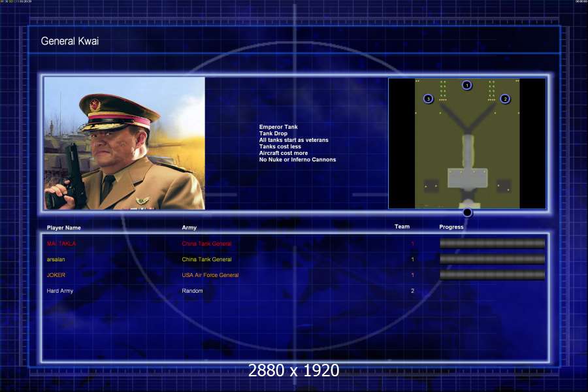Click the 'General Kwai' title text

coord(70,41)
